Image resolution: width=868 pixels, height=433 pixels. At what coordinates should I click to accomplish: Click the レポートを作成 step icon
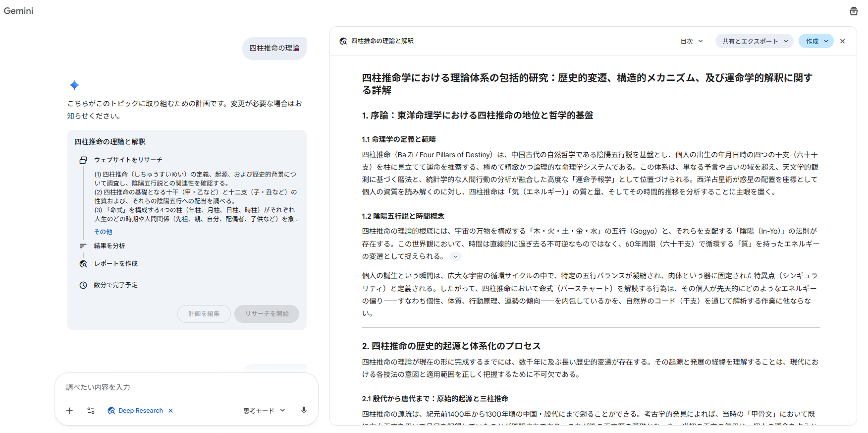point(83,264)
